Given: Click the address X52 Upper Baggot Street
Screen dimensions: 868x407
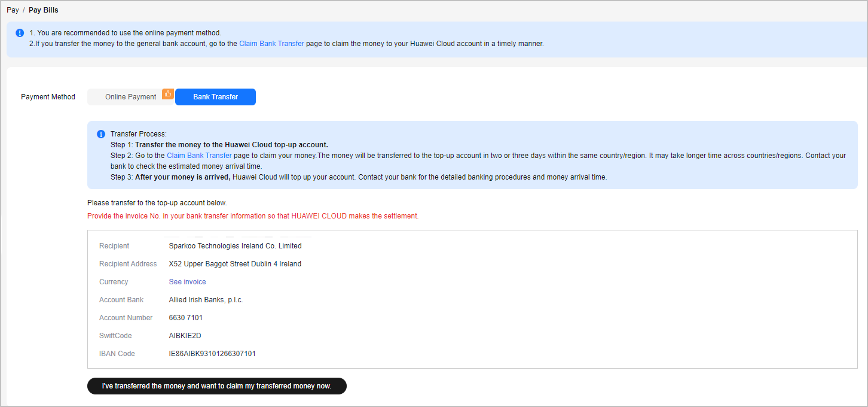Looking at the screenshot, I should pos(235,264).
